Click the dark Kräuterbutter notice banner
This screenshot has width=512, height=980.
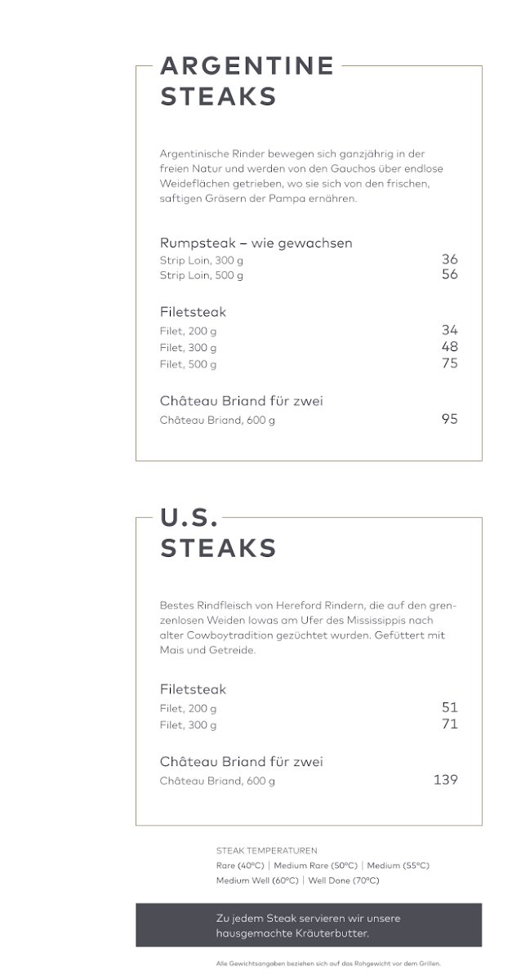308,925
